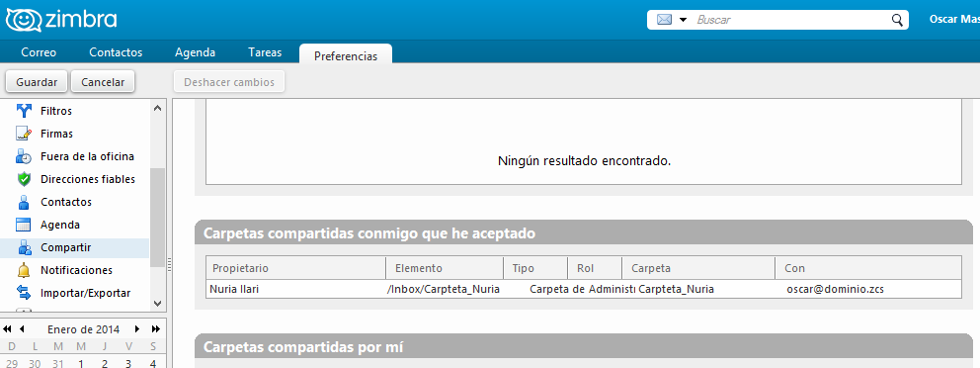Click the Notificaciones bell icon
980x368 pixels.
point(24,270)
